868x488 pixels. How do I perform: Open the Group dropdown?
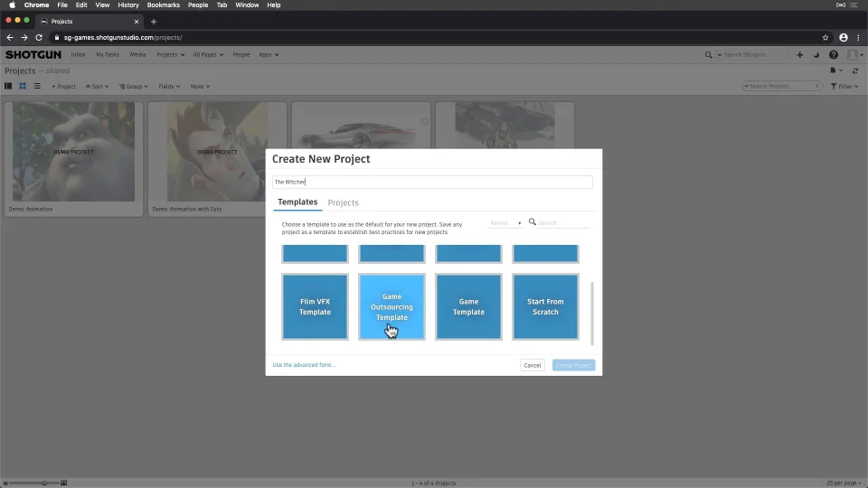click(x=134, y=87)
